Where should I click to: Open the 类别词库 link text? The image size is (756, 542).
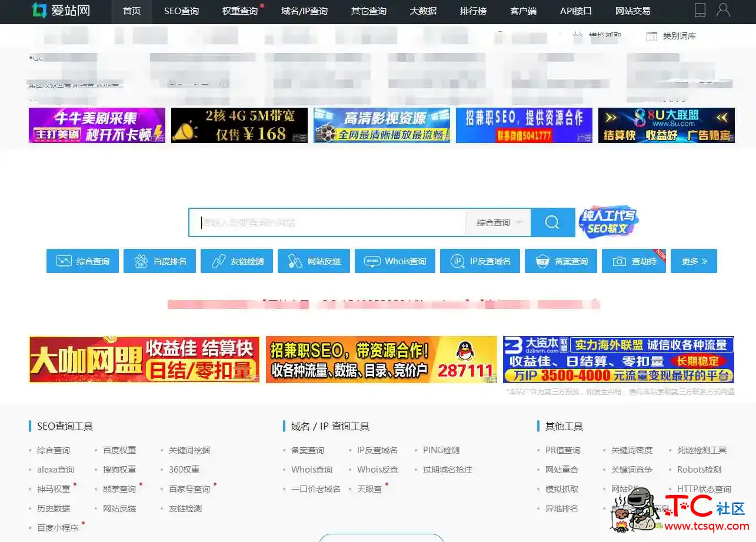click(680, 36)
